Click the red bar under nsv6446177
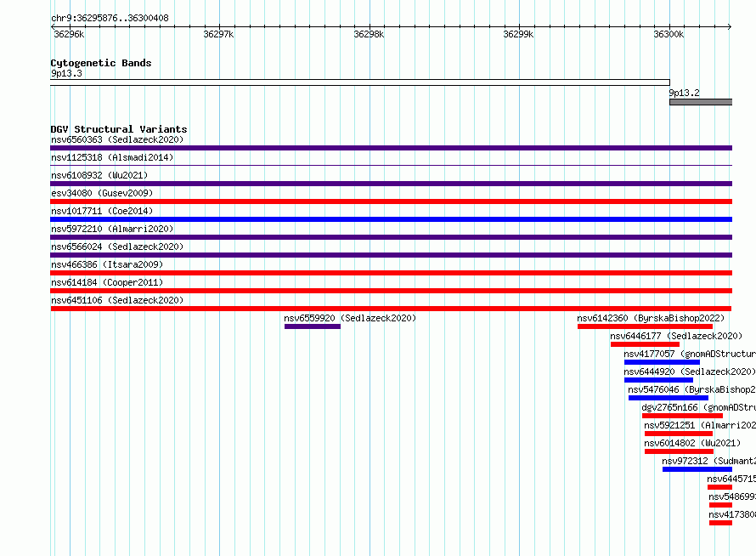 pyautogui.click(x=645, y=344)
